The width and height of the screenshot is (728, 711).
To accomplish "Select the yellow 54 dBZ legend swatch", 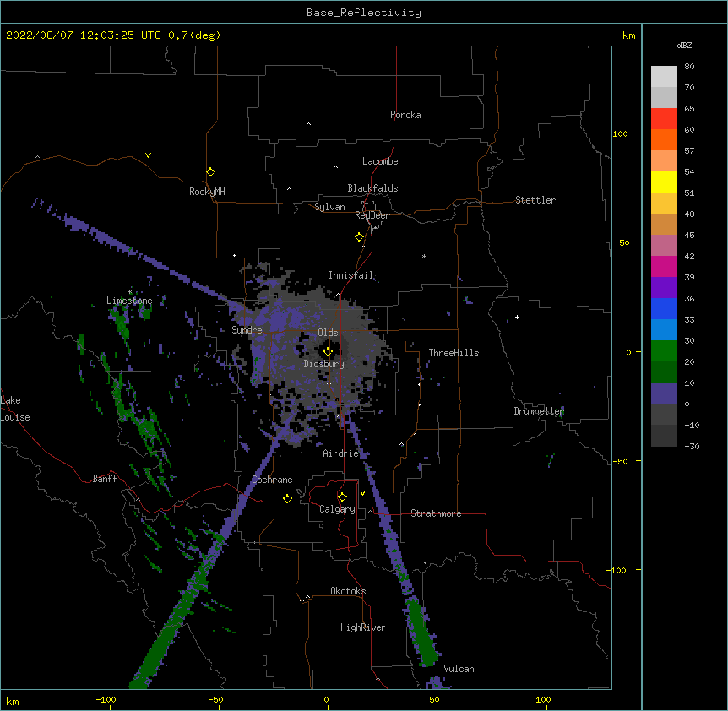I will [664, 182].
